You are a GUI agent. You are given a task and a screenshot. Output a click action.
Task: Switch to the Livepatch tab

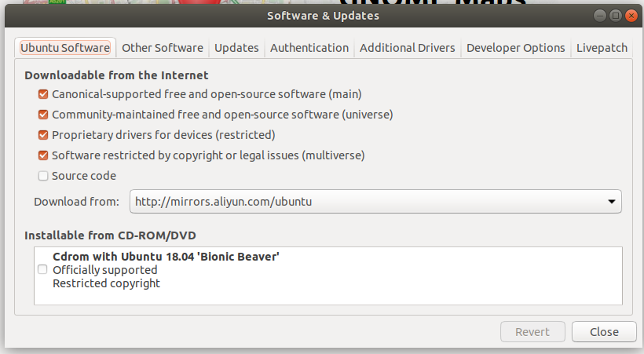coord(602,48)
